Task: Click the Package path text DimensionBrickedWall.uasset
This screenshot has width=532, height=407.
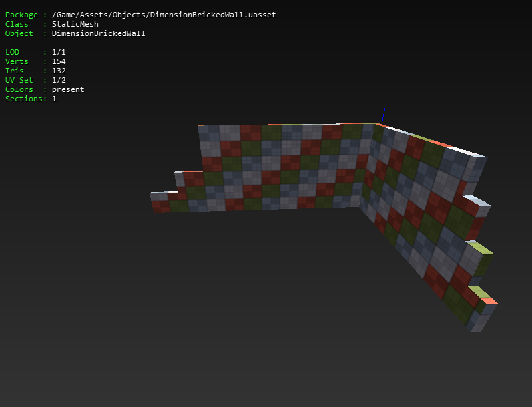Action: pyautogui.click(x=213, y=15)
